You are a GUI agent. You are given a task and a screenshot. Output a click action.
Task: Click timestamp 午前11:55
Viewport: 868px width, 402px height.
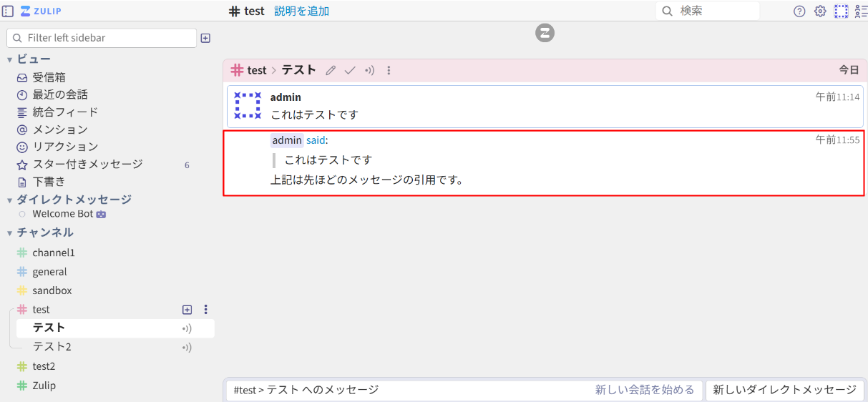[838, 140]
